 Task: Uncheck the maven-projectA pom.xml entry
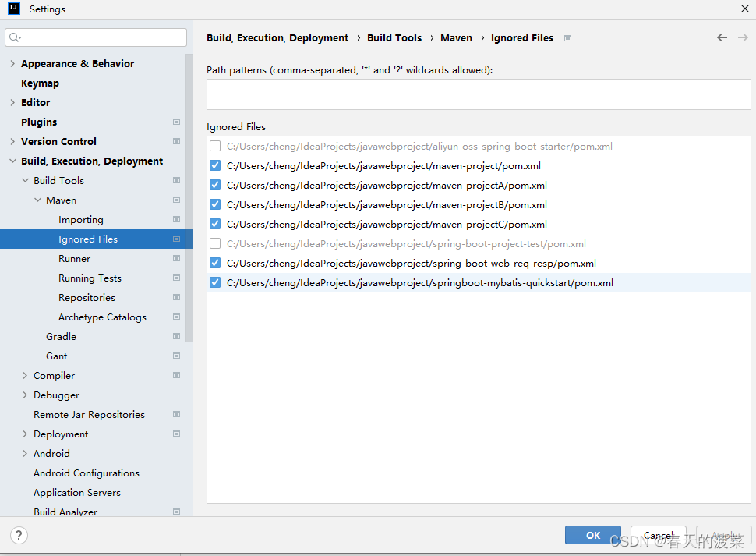pos(214,185)
